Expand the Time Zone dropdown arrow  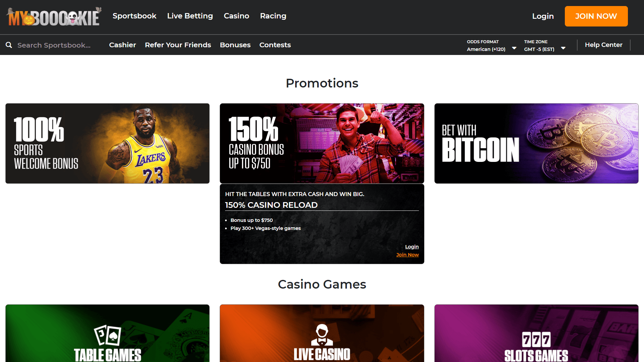pos(563,48)
